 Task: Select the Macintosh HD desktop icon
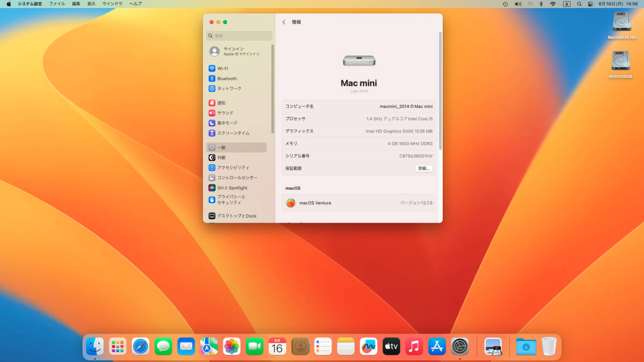[621, 25]
